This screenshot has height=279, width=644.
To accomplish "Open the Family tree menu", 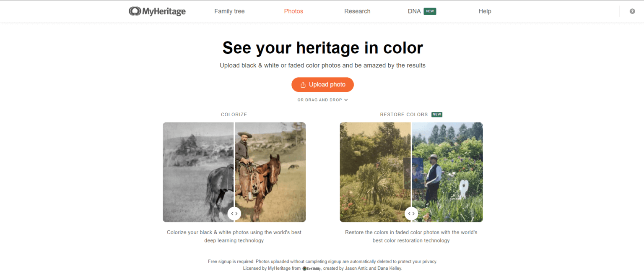I will point(229,11).
